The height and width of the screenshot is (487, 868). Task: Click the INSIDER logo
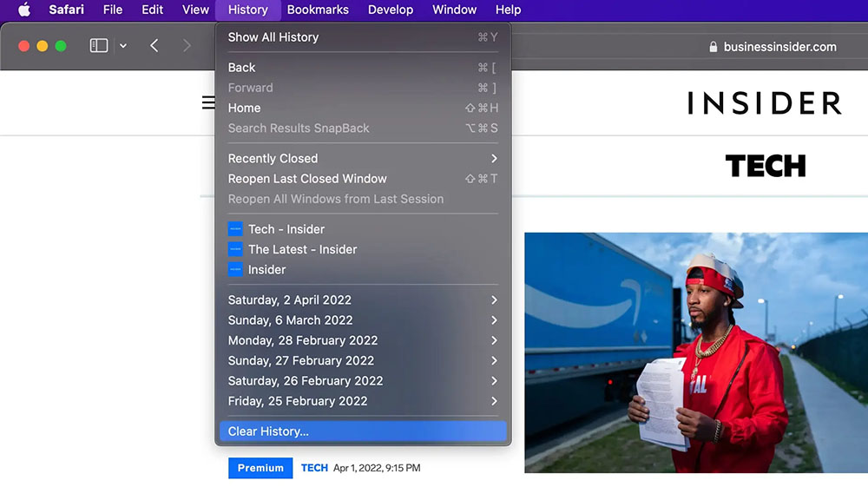(x=764, y=103)
